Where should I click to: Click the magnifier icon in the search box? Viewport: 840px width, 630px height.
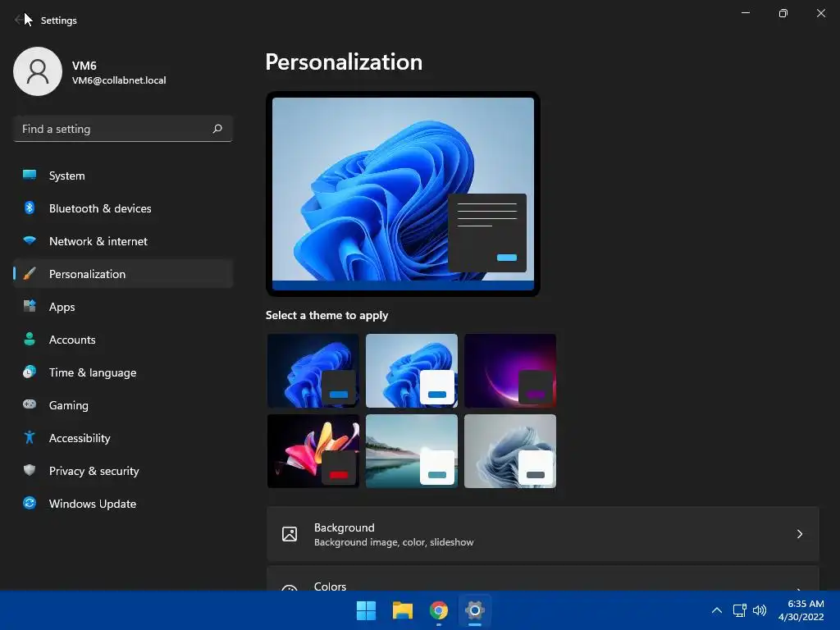point(217,129)
